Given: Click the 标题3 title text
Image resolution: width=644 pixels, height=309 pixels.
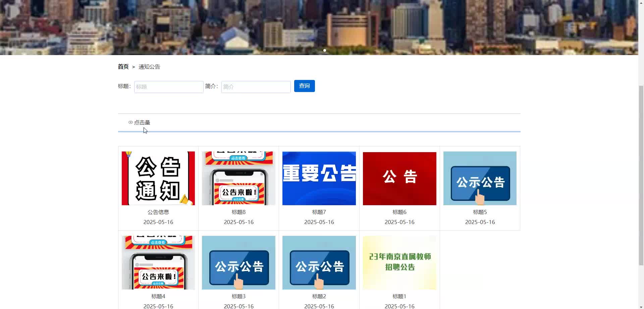Looking at the screenshot, I should pyautogui.click(x=238, y=297).
